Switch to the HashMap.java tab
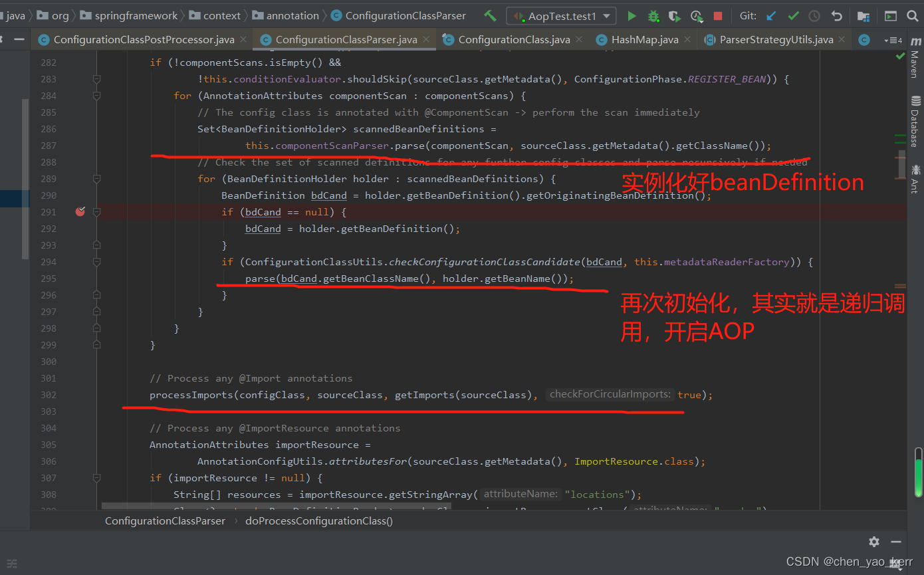 click(644, 40)
